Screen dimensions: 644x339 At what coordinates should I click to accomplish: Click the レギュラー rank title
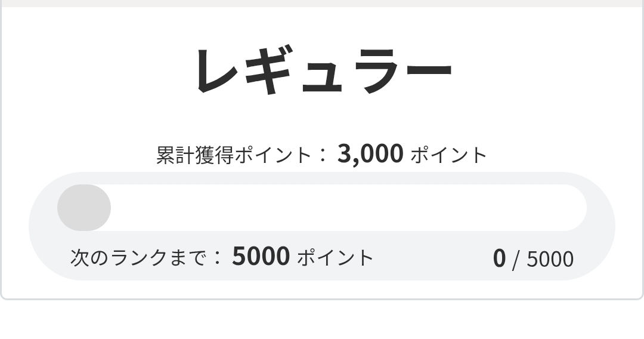[323, 70]
